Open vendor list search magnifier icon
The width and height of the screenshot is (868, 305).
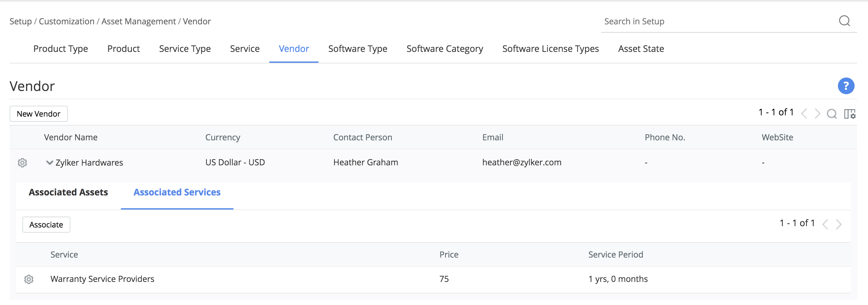point(831,114)
